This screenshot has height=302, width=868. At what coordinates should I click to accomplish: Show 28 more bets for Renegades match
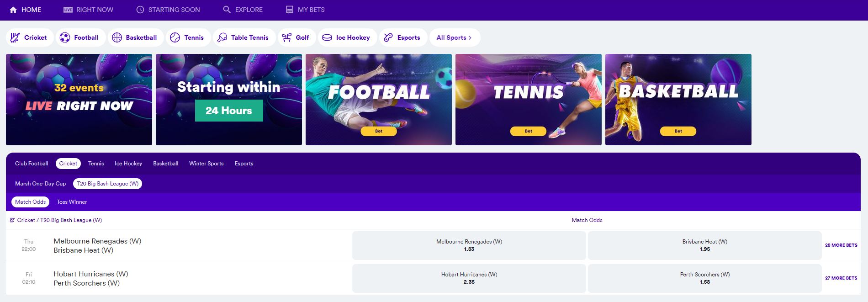(841, 245)
